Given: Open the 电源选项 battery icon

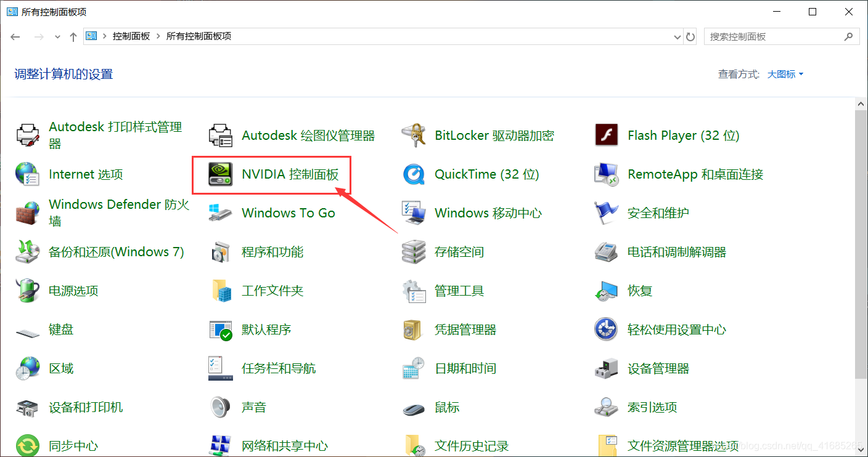Looking at the screenshot, I should [28, 291].
